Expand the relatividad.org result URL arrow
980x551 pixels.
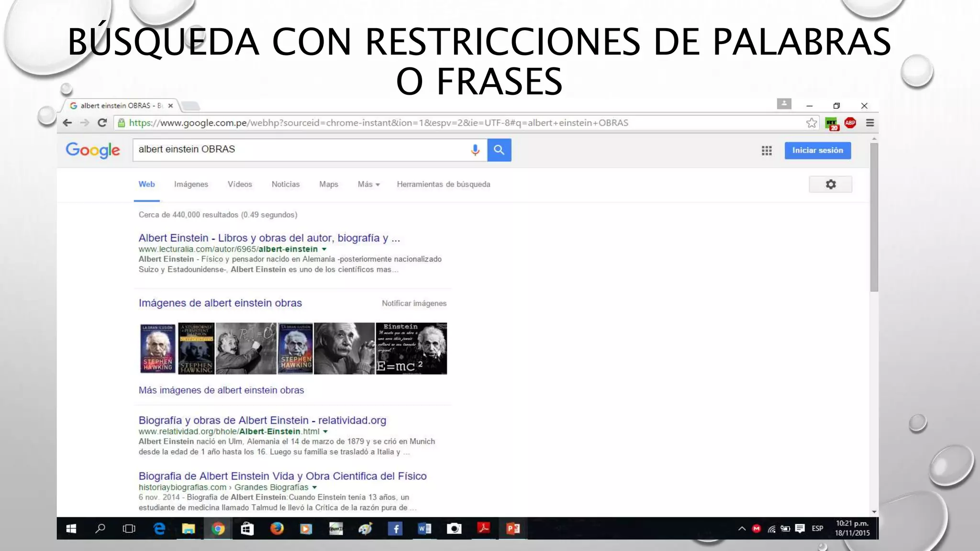point(326,431)
